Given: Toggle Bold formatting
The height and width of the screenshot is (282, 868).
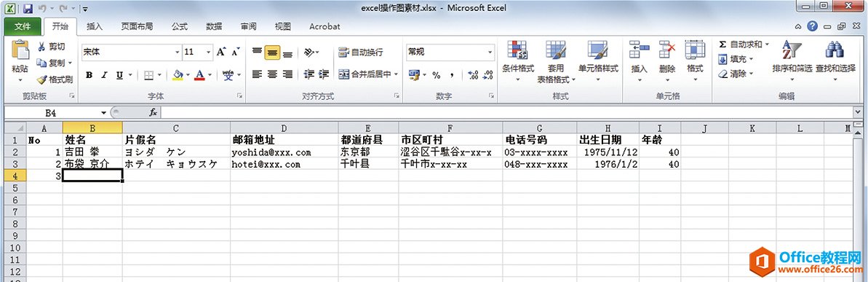Looking at the screenshot, I should tap(89, 75).
